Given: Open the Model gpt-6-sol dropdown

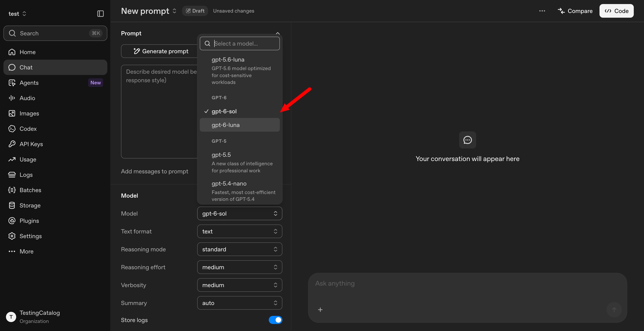Looking at the screenshot, I should click(240, 213).
